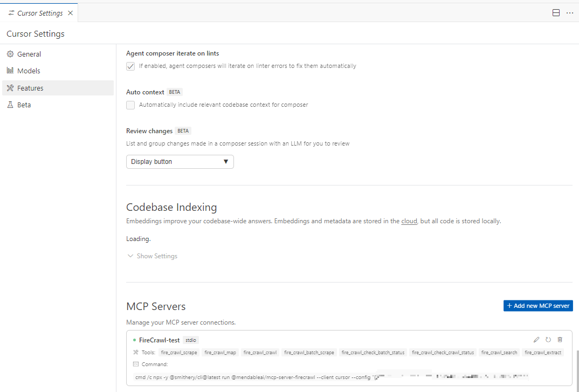Click the fire_crawl_batch_scrape tool tag
This screenshot has width=579, height=392.
[x=309, y=353]
